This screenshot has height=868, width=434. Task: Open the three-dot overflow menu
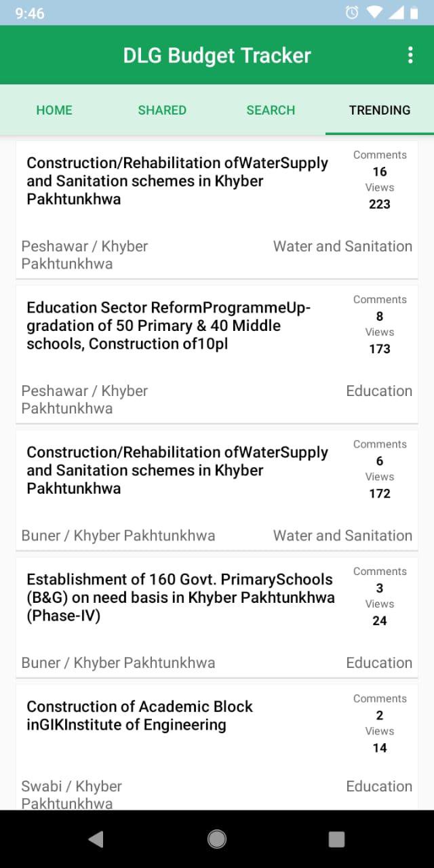tap(410, 56)
